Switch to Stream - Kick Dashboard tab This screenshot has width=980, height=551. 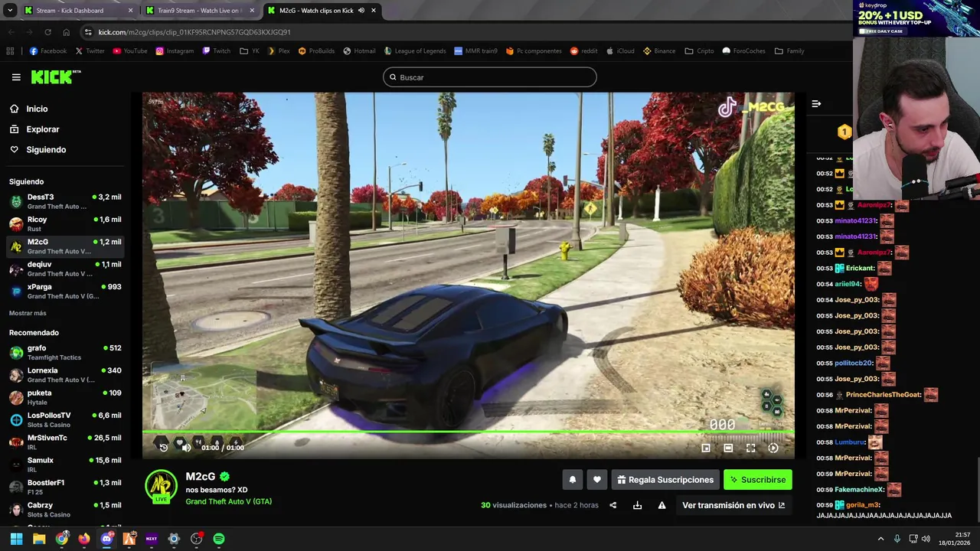(78, 11)
